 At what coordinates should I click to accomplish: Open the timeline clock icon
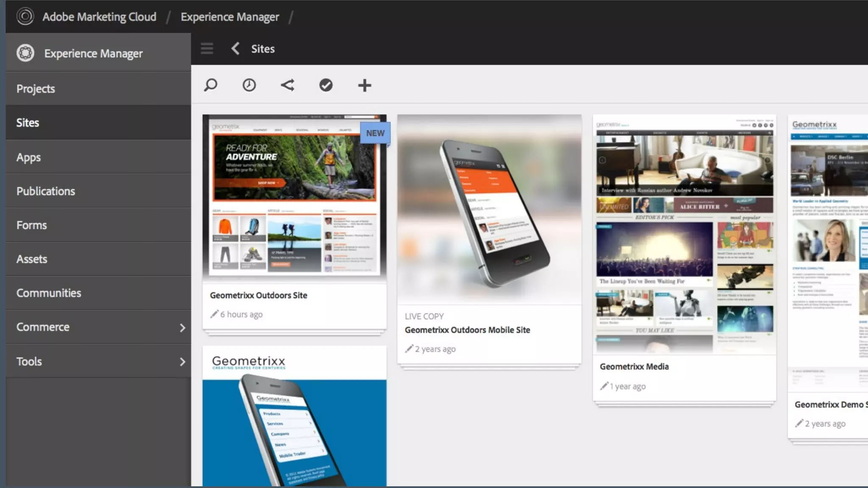249,85
